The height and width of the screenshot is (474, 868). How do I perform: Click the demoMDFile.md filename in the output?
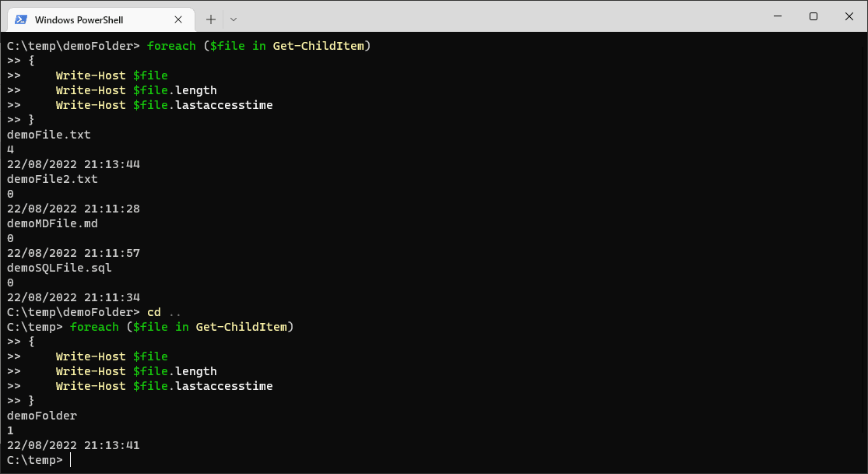coord(51,223)
